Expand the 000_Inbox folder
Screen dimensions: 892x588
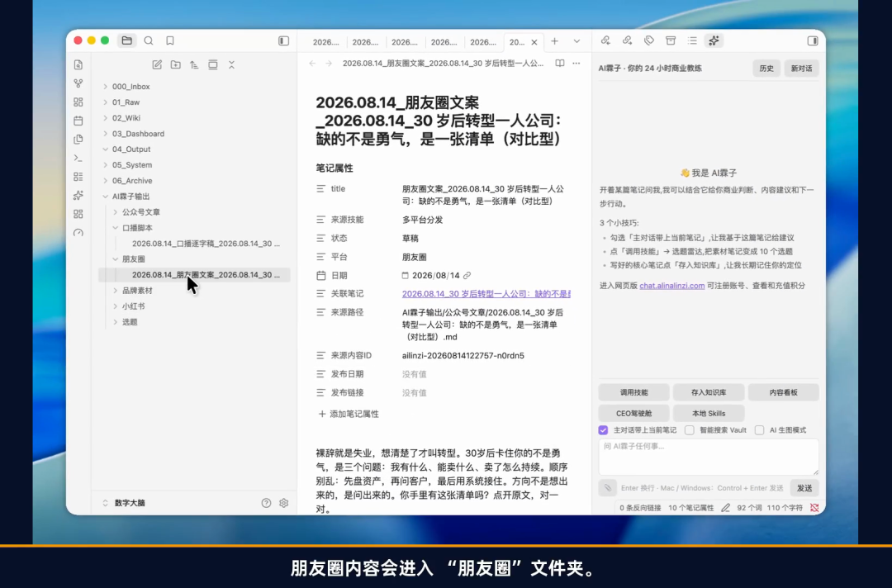(x=130, y=87)
